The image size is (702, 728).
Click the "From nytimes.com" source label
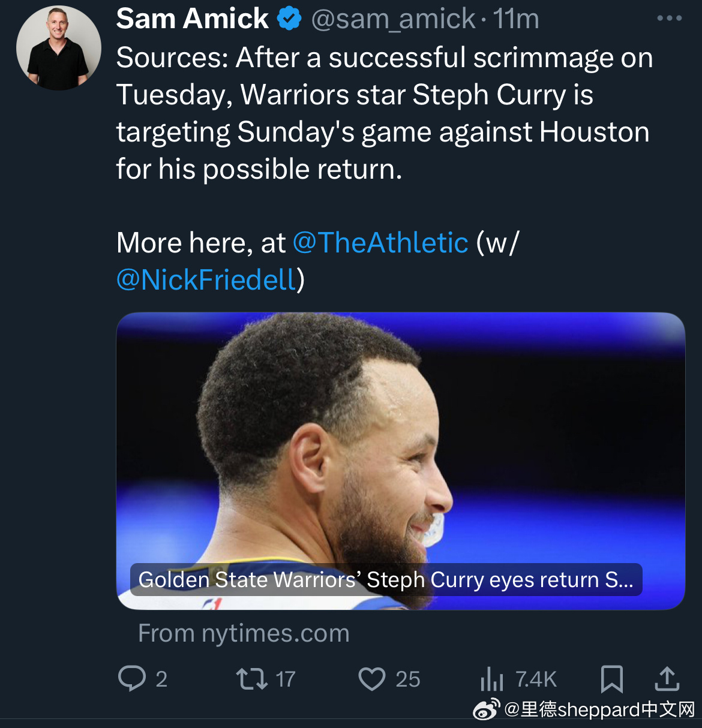point(244,633)
